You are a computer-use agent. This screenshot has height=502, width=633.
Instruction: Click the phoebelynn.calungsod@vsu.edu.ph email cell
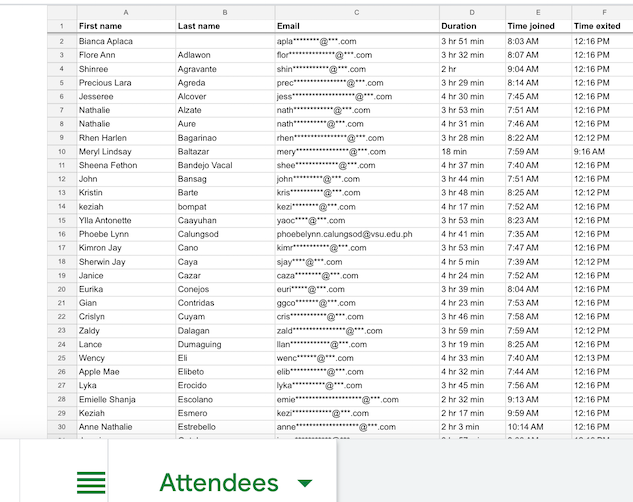point(356,234)
